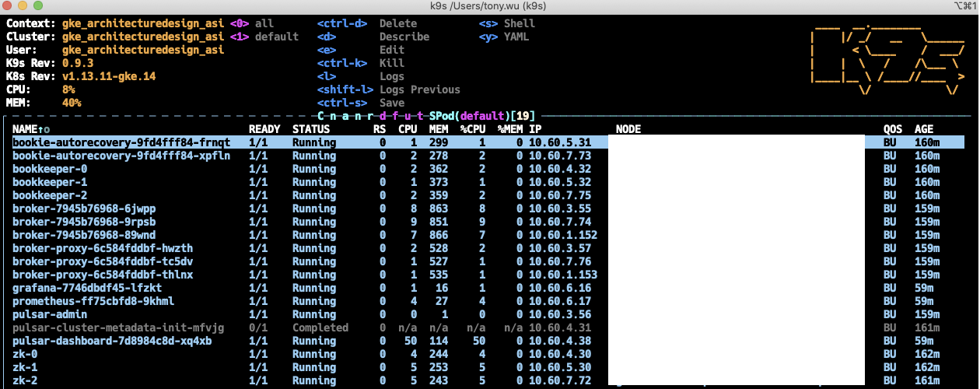This screenshot has width=980, height=389.
Task: Select the bookkeeper-0 pod row
Action: [488, 169]
